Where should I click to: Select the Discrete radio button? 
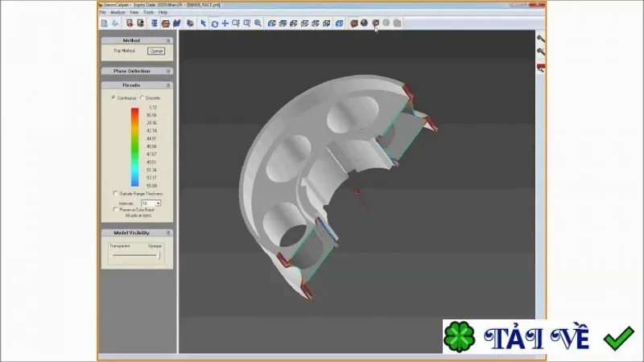point(142,97)
